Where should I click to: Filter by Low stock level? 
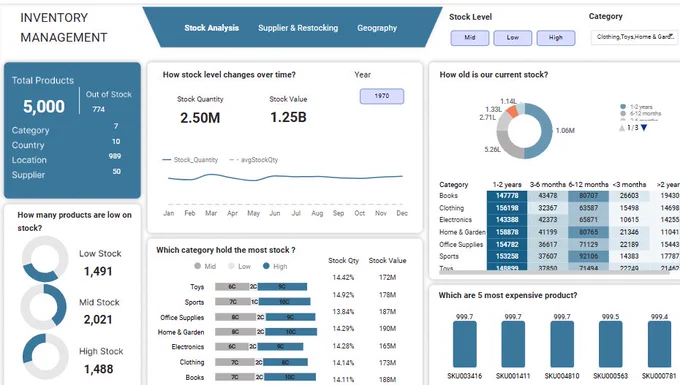(x=513, y=38)
